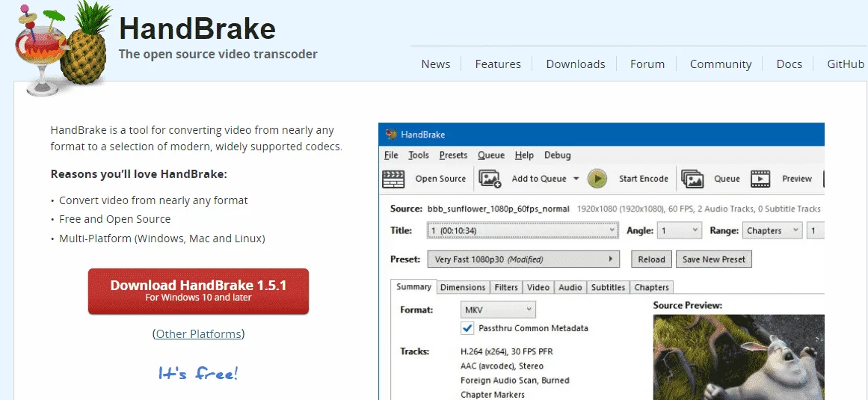Go to the Docs page
Image resolution: width=868 pixels, height=400 pixels.
coord(789,64)
